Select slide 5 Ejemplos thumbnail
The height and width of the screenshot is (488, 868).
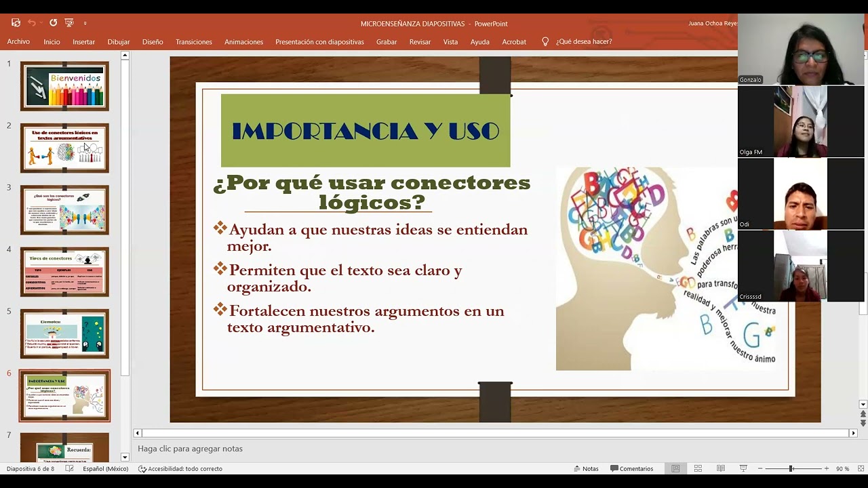pos(64,333)
